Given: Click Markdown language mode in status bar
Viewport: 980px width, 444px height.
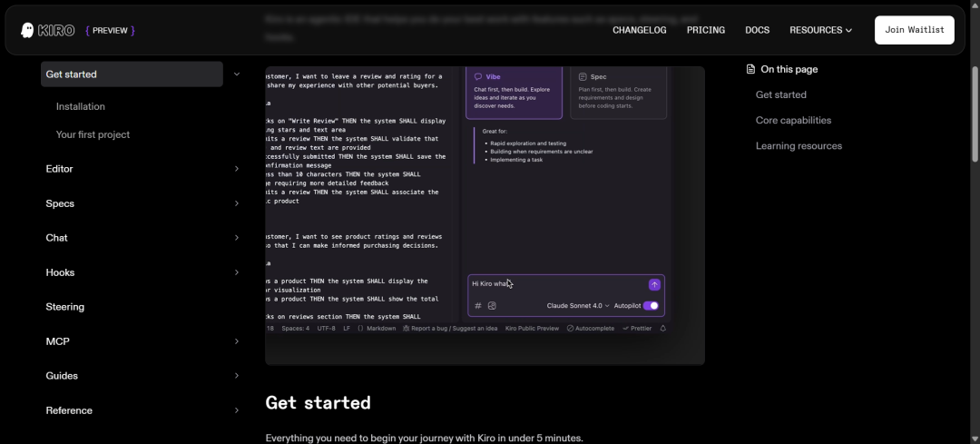Looking at the screenshot, I should coord(377,329).
